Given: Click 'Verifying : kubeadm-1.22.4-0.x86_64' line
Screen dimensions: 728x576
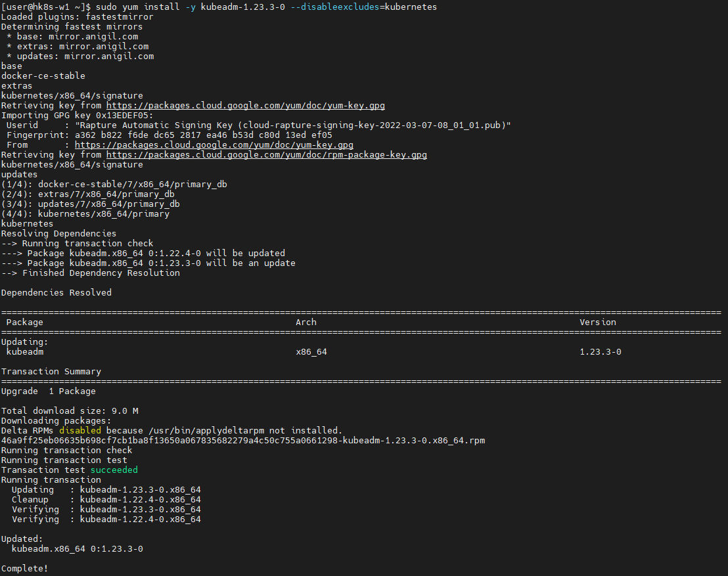Looking at the screenshot, I should [x=106, y=519].
